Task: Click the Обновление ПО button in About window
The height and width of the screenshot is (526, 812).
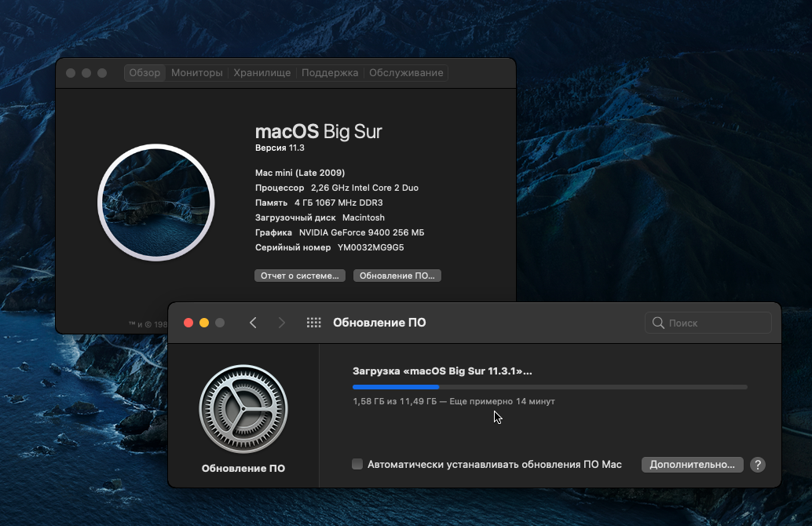Action: click(x=397, y=276)
